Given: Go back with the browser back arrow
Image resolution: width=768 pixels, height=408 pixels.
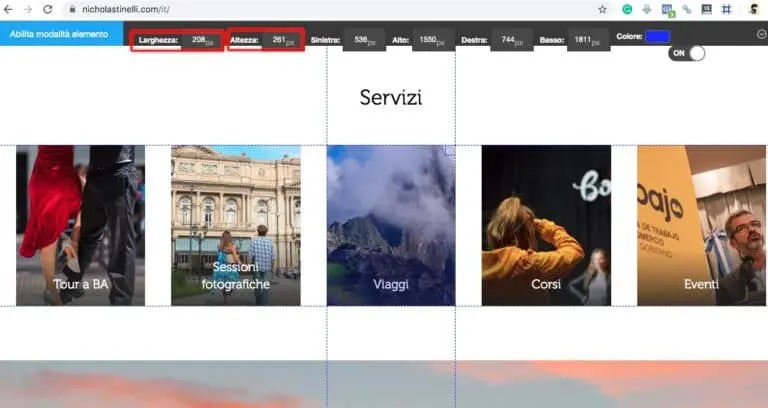Looking at the screenshot, I should coord(8,9).
